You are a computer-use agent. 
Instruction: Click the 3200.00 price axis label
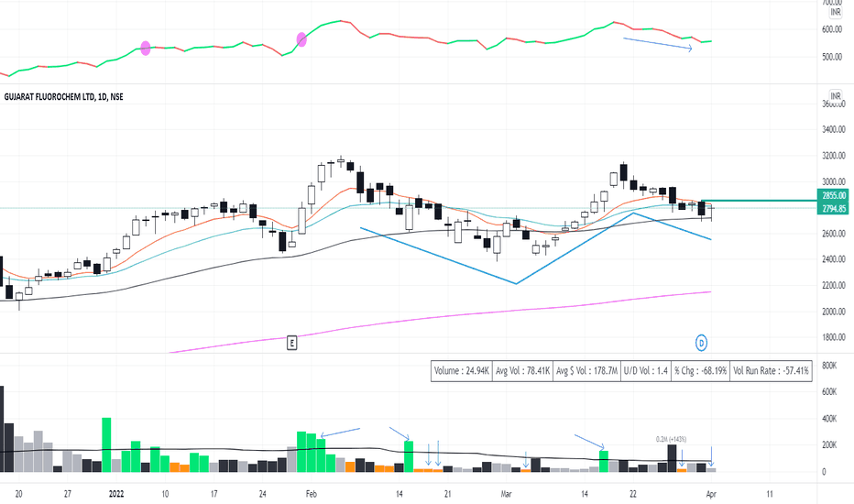[833, 156]
